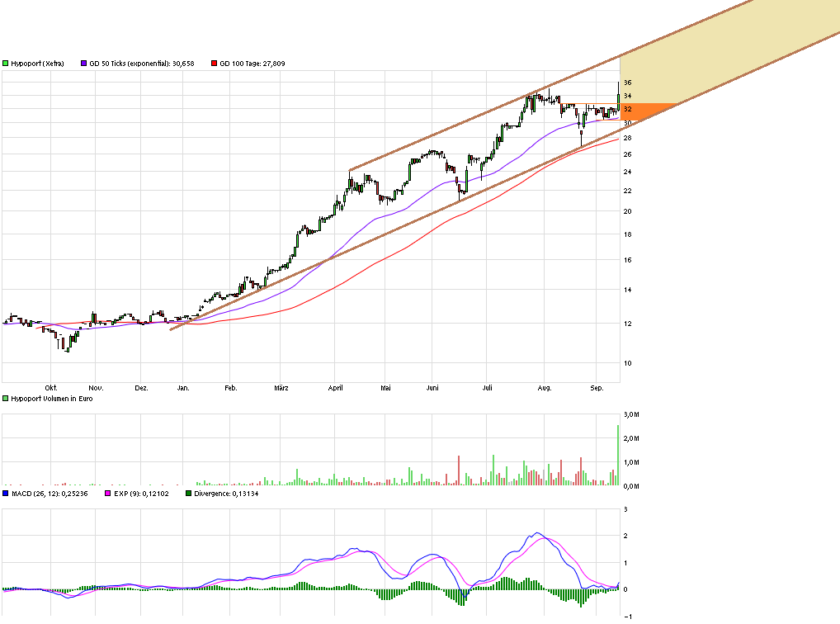Screen dimensions: 840x624
Task: Click the volume axis label 3,0M
Action: point(631,414)
